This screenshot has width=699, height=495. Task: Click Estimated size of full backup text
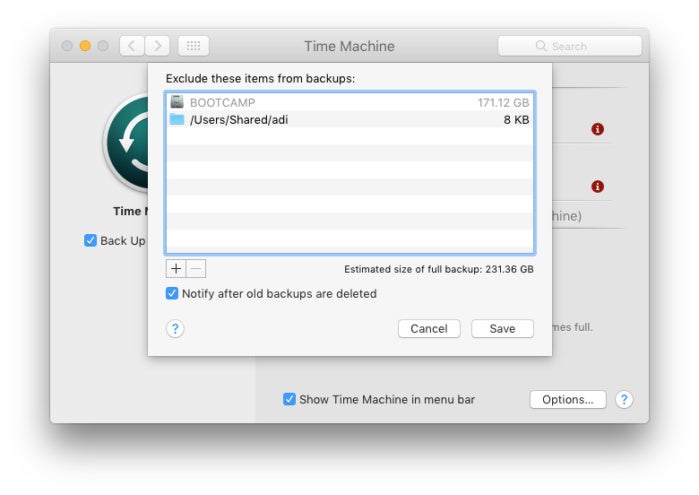[439, 269]
